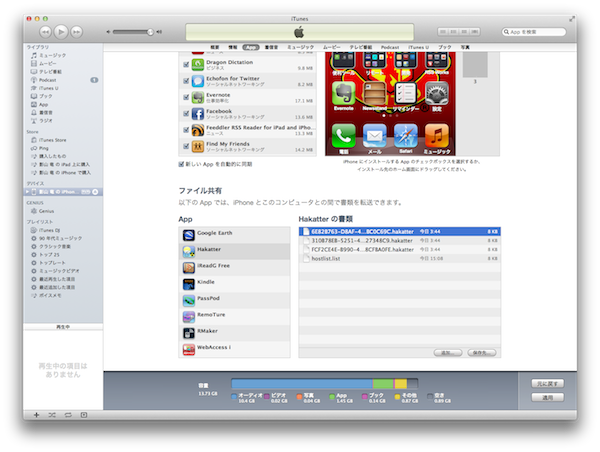600x452 pixels.
Task: Click in the App search field
Action: tap(534, 32)
